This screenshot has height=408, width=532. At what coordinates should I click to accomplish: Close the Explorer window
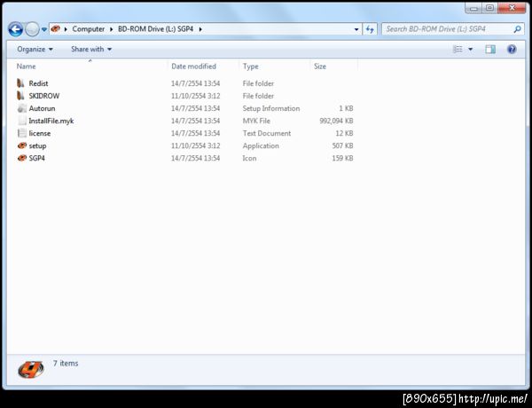pos(512,8)
